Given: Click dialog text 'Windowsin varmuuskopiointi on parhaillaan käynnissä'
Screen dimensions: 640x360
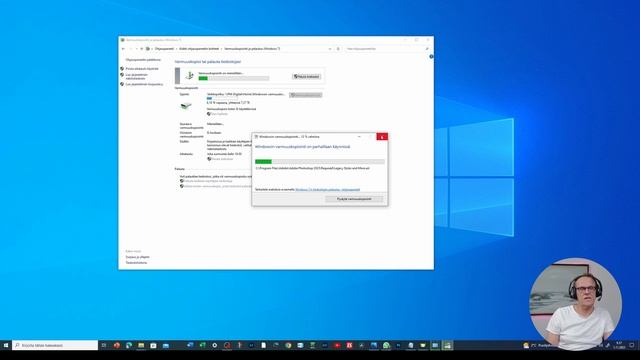Looking at the screenshot, I should [x=302, y=147].
